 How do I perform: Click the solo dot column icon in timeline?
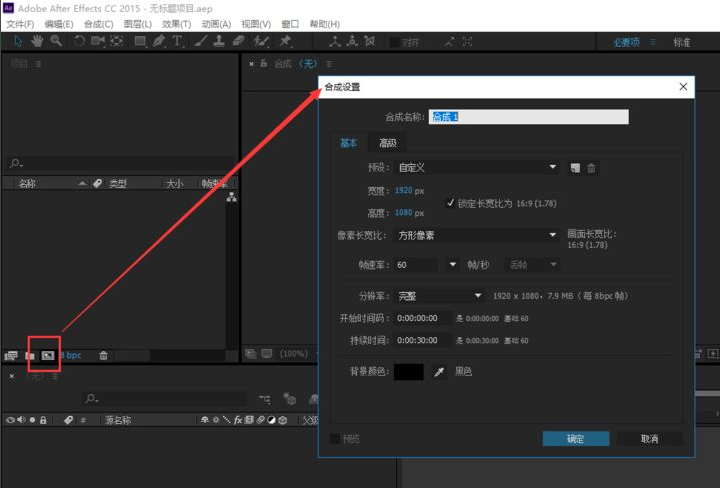pos(32,420)
